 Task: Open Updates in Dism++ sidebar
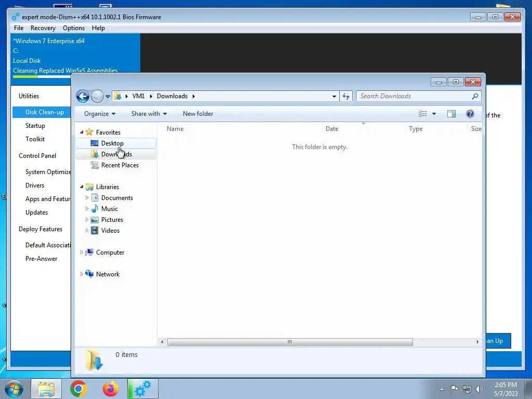tap(37, 212)
